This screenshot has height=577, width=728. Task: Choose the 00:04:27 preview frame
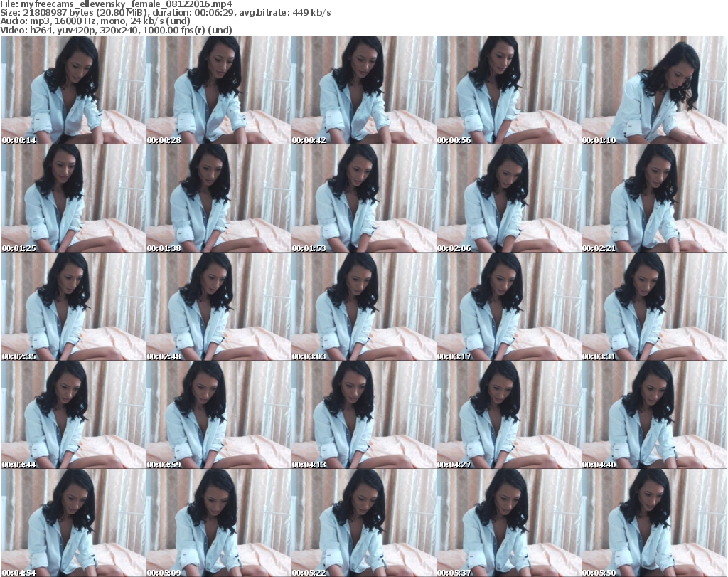(508, 415)
